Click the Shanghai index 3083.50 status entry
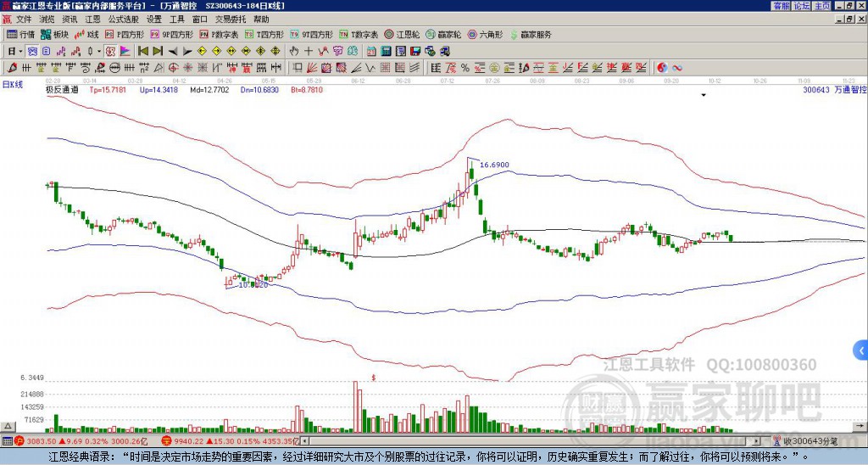The width and height of the screenshot is (868, 465). pyautogui.click(x=81, y=441)
